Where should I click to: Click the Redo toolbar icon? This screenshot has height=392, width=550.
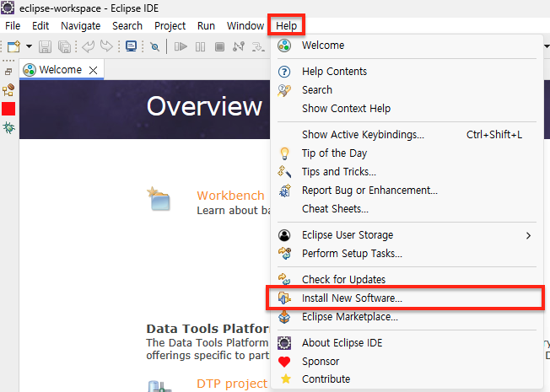pyautogui.click(x=106, y=46)
